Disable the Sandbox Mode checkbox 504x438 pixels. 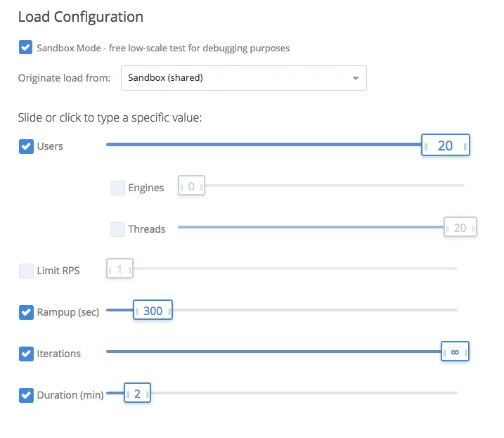[x=25, y=48]
